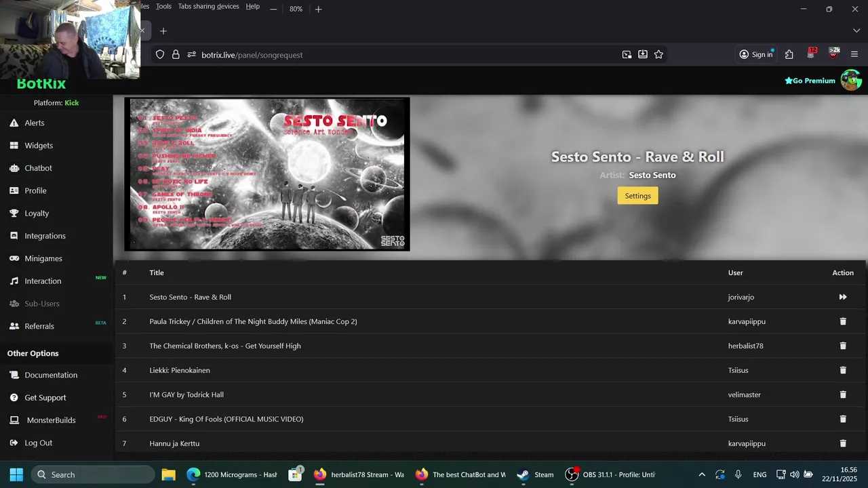Delete The Chemical Brothers song from queue
This screenshot has width=868, height=488.
pos(843,346)
